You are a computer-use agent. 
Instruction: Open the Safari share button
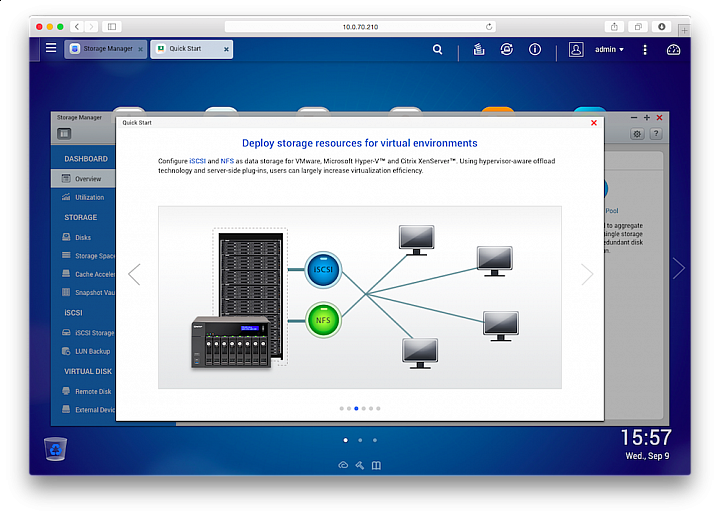(614, 27)
